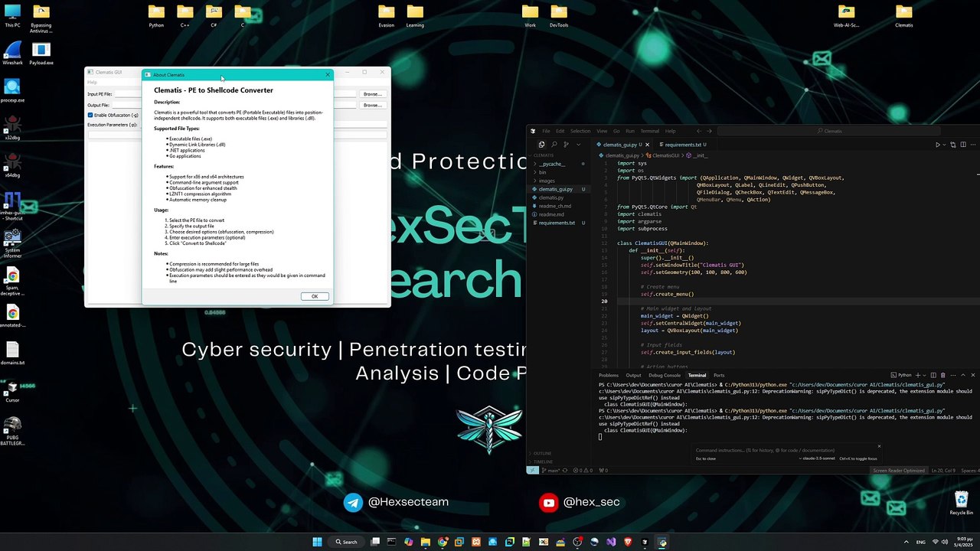
Task: Open the Selection menu in the editor
Action: point(580,131)
